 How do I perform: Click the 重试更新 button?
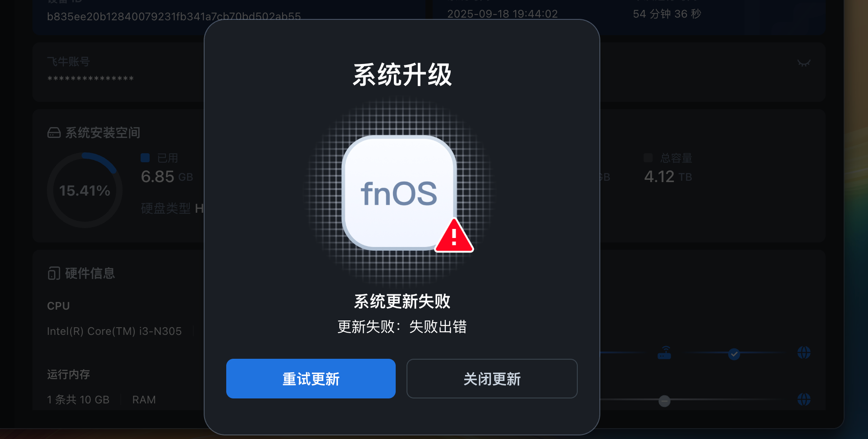coord(311,379)
